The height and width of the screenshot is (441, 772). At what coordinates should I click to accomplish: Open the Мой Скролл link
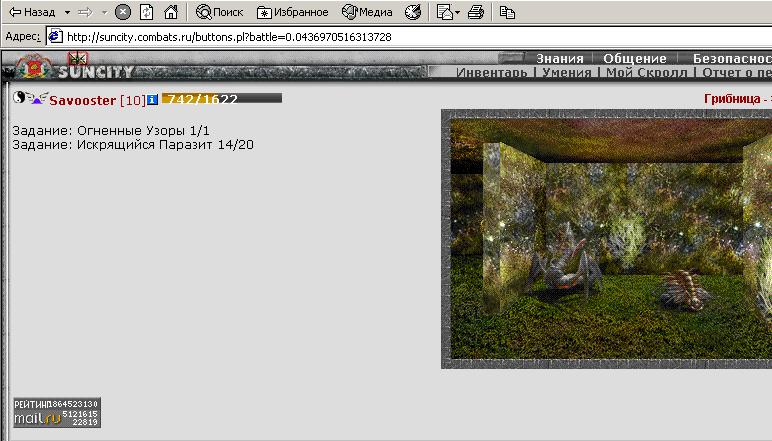[x=646, y=72]
